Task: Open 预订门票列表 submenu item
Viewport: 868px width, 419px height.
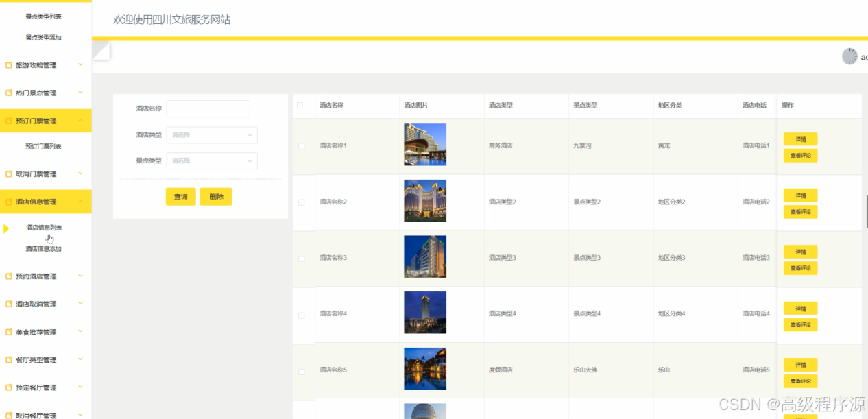Action: click(44, 147)
